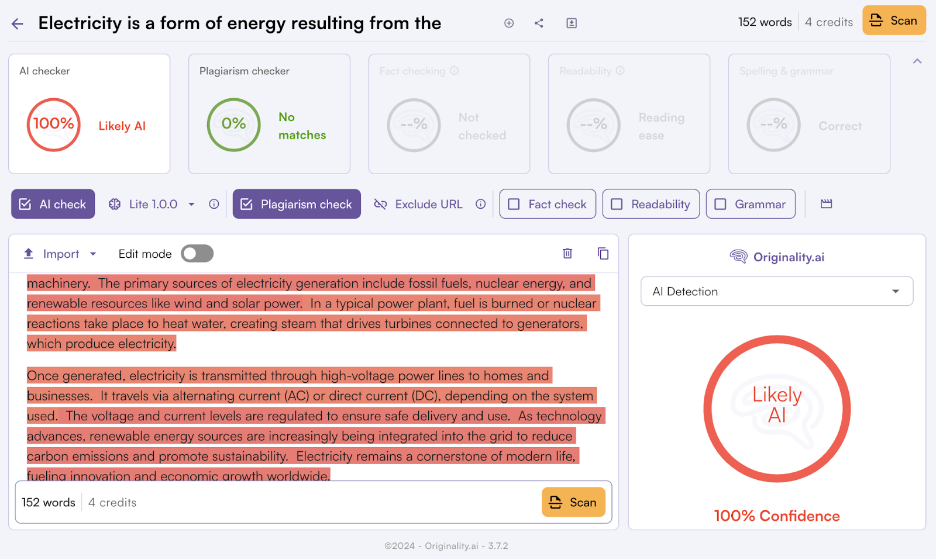Click the Readability info icon
Screen dimensions: 936x560
(620, 71)
